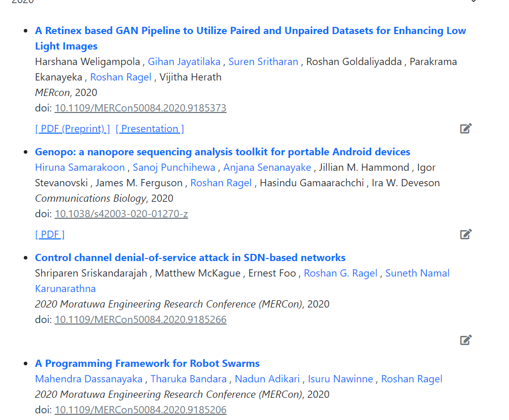Follow the DOI 10.1038/s42003-020-01270-z link
Viewport: 509px width, 420px height.
point(121,214)
